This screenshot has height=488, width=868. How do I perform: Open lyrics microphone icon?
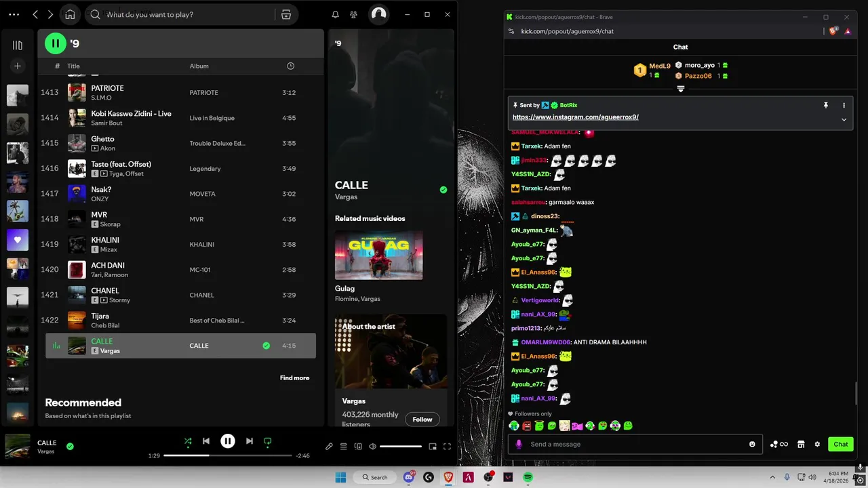[x=329, y=446]
